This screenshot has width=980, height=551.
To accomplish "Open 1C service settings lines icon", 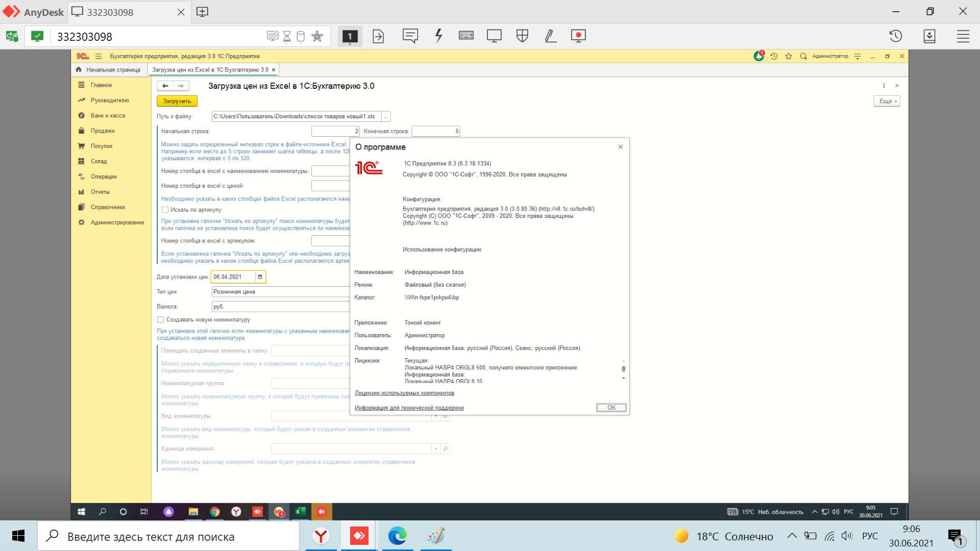I will click(857, 56).
